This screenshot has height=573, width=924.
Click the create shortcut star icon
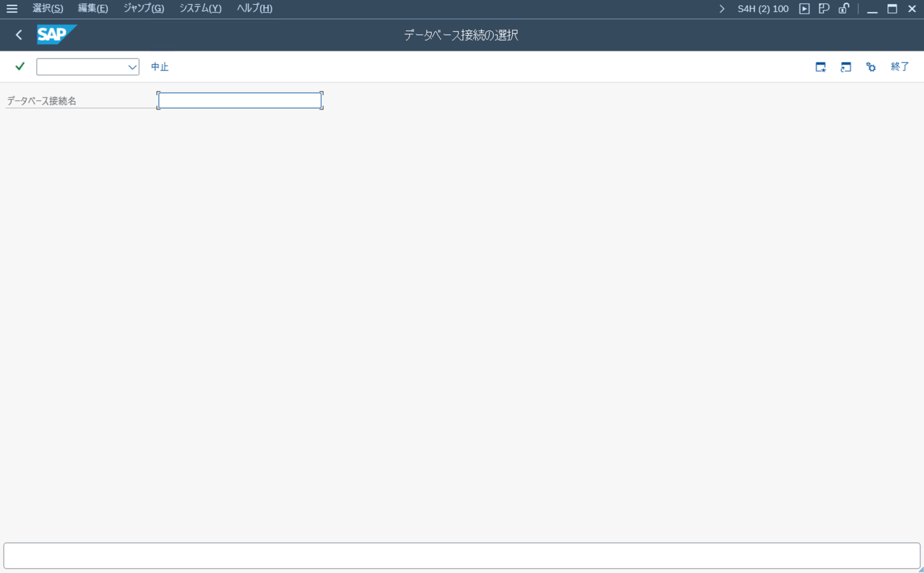pyautogui.click(x=821, y=67)
